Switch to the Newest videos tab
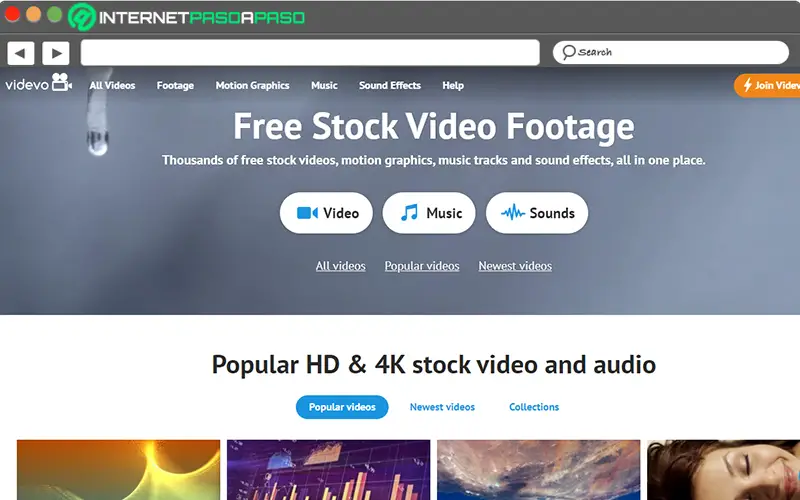The width and height of the screenshot is (800, 500). pos(442,407)
